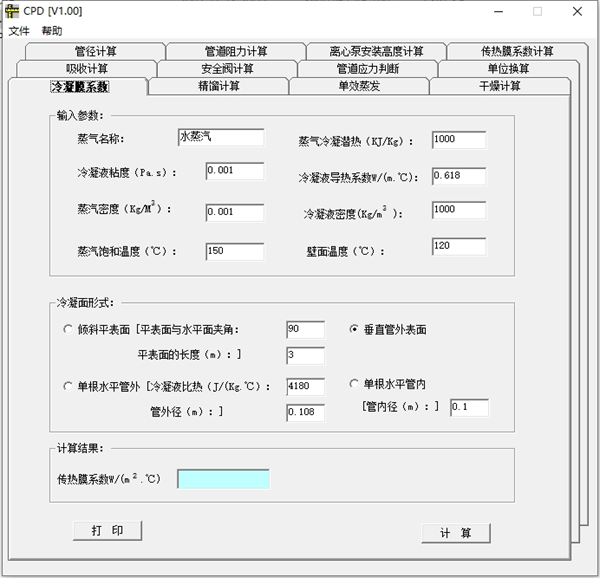The height and width of the screenshot is (578, 600).
Task: Switch to the 离心泵安装高度计算 tab
Action: [x=376, y=51]
